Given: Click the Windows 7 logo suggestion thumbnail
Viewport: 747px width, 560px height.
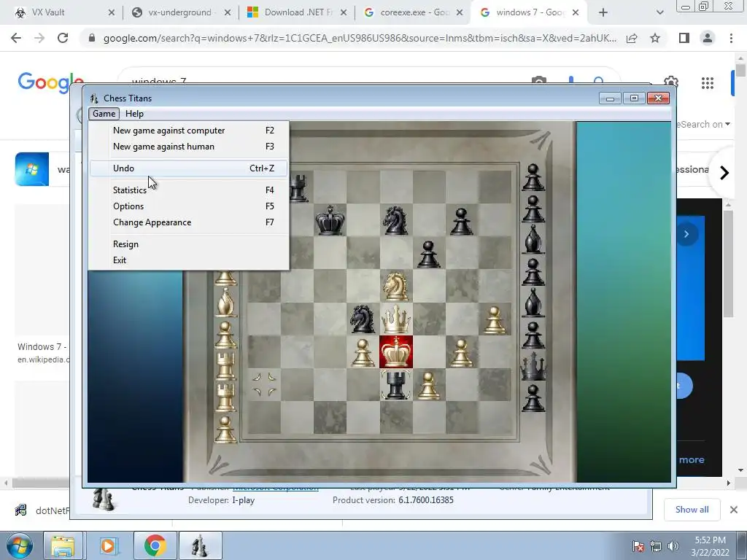Looking at the screenshot, I should click(32, 169).
